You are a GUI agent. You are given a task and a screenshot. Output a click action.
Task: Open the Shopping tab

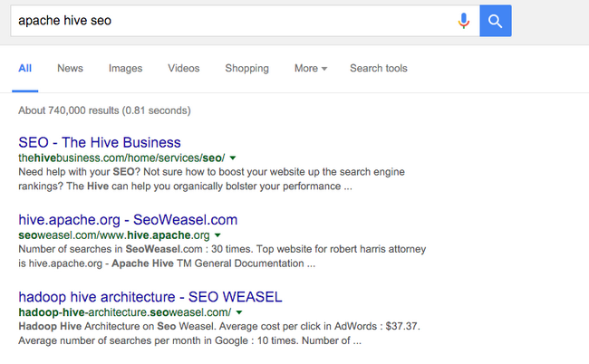coord(246,69)
